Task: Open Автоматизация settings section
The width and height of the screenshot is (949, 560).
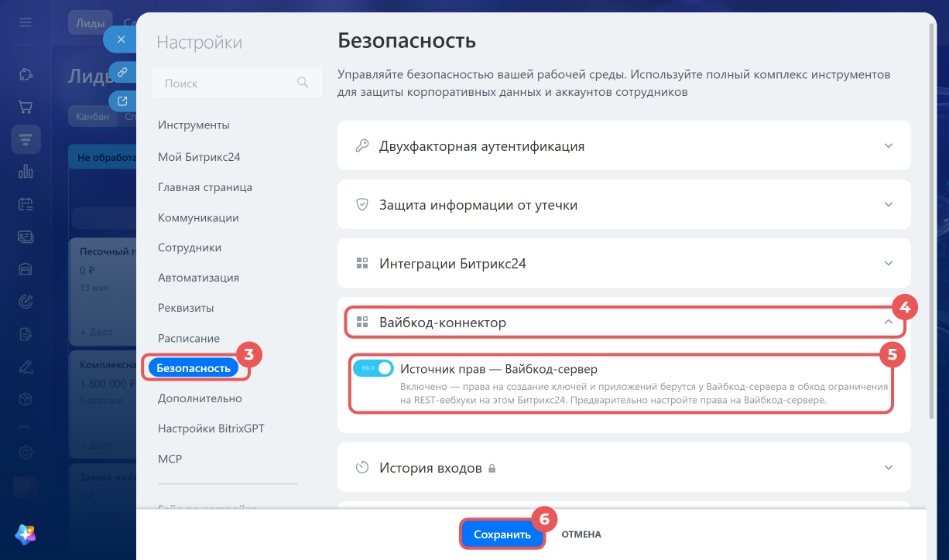Action: tap(198, 278)
